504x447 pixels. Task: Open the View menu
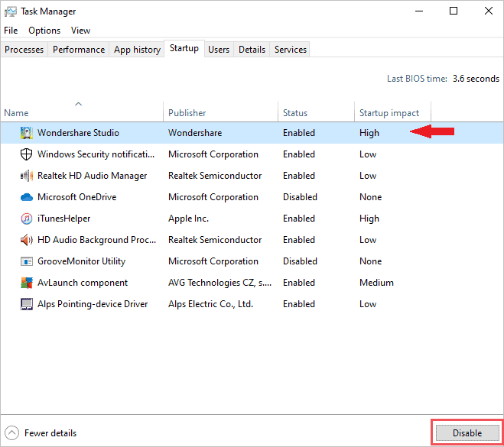80,31
